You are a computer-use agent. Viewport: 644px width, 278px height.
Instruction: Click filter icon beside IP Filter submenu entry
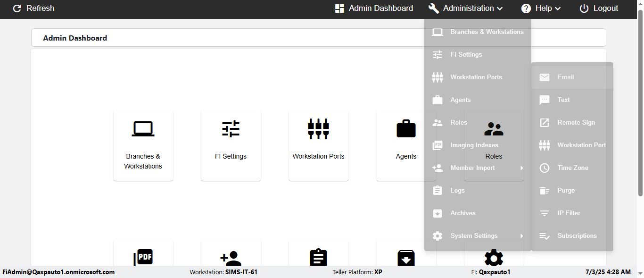pos(545,213)
